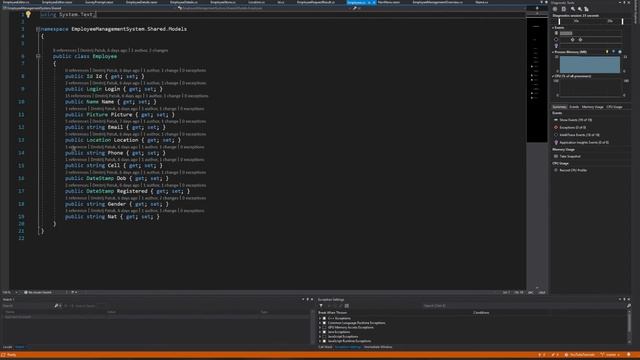The height and width of the screenshot is (360, 640).
Task: Open the Memory Usage tab
Action: pos(592,107)
